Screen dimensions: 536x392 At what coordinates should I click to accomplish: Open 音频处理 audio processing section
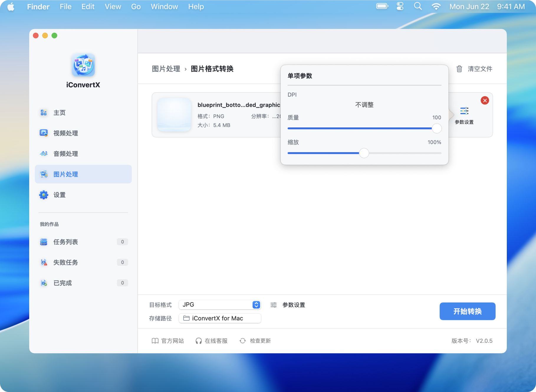83,154
